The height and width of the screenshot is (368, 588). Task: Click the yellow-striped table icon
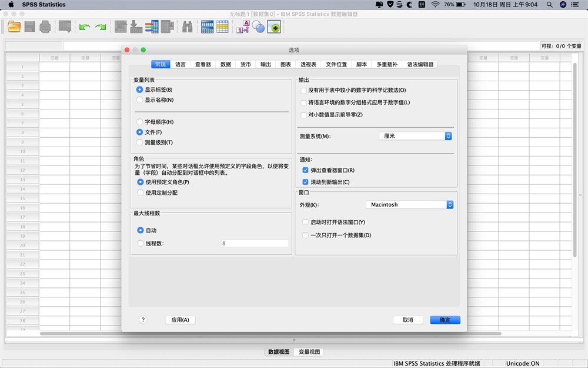(222, 26)
